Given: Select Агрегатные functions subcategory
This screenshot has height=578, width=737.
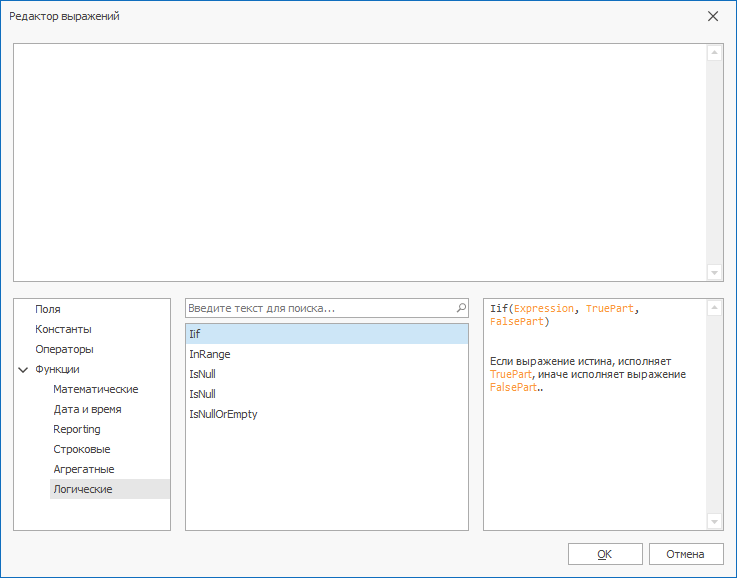Looking at the screenshot, I should coord(83,470).
